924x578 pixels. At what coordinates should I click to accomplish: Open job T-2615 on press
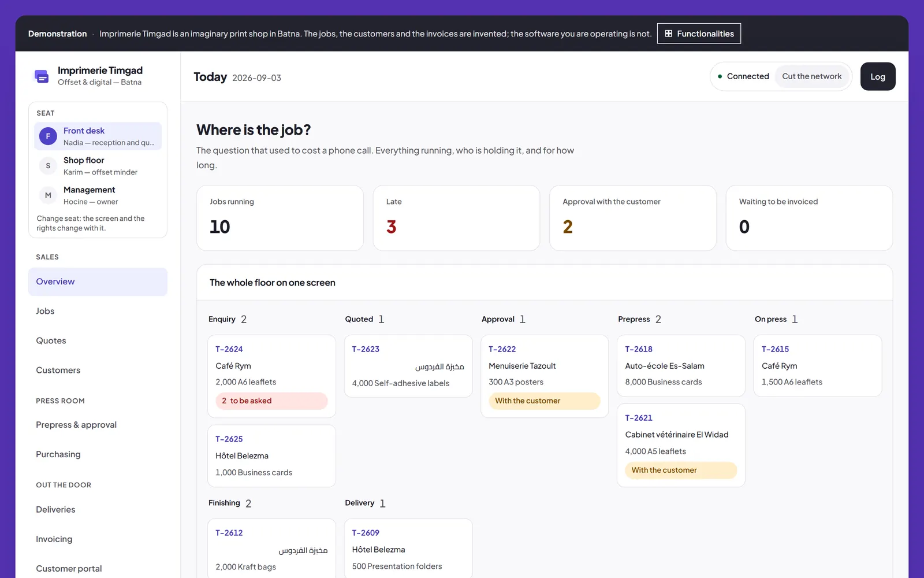point(818,366)
